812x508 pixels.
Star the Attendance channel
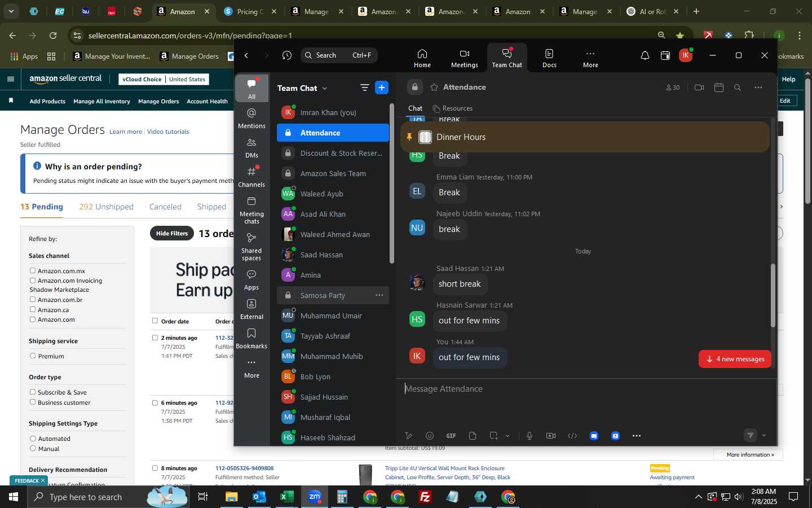pyautogui.click(x=434, y=87)
